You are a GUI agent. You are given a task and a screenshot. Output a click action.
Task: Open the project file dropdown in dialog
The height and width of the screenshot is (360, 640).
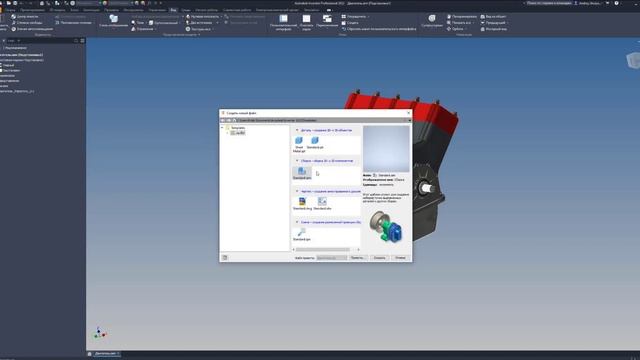(331, 258)
